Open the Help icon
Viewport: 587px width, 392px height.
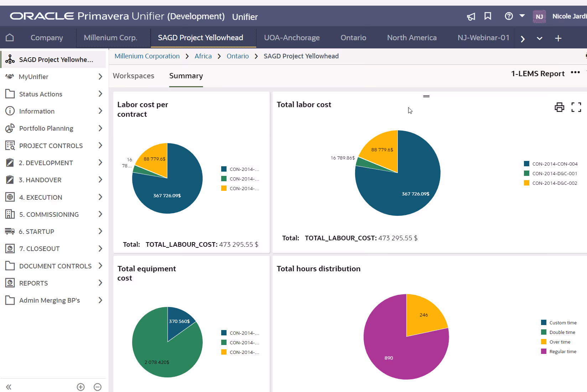tap(508, 16)
